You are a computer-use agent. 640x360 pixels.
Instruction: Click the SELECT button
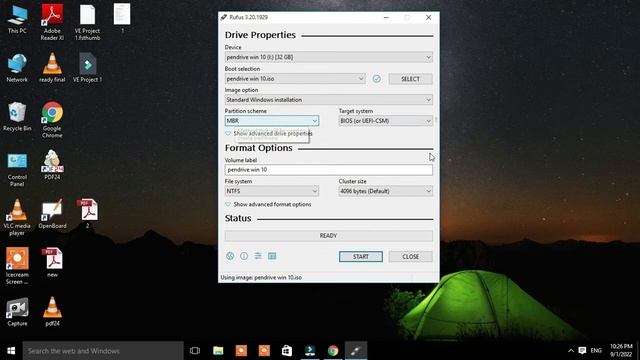[411, 79]
